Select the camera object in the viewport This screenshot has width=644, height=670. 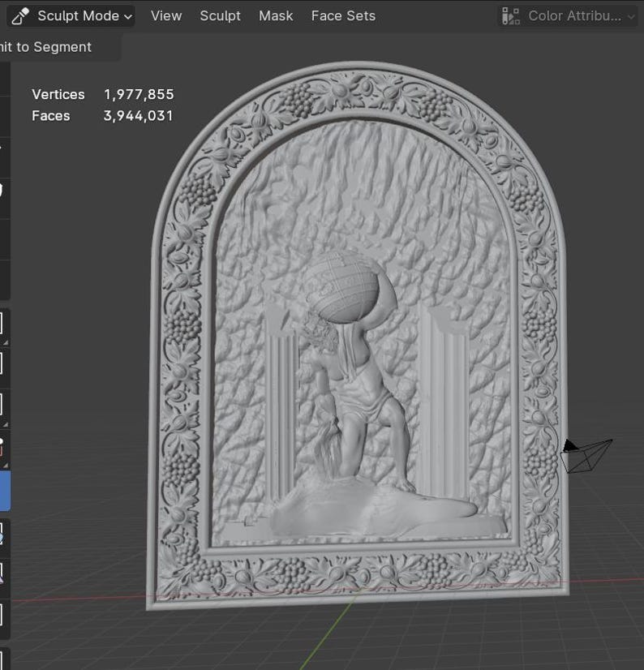coord(586,456)
